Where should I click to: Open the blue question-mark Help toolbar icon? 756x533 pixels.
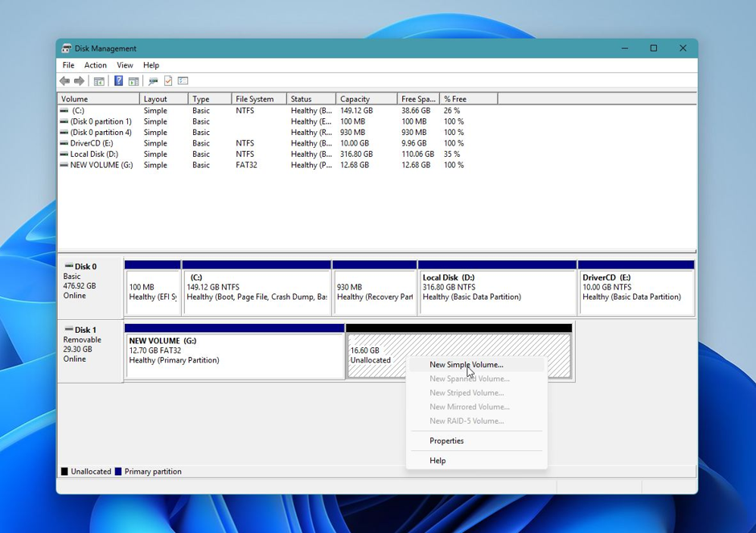118,81
